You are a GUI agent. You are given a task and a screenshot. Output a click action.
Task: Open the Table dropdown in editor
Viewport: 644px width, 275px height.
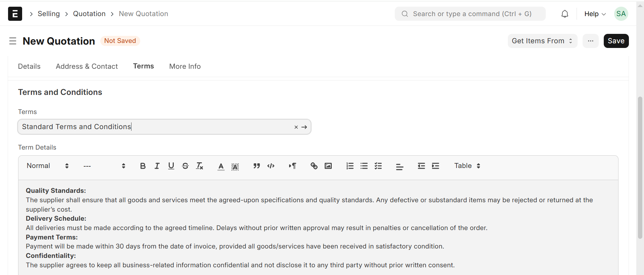click(x=467, y=166)
